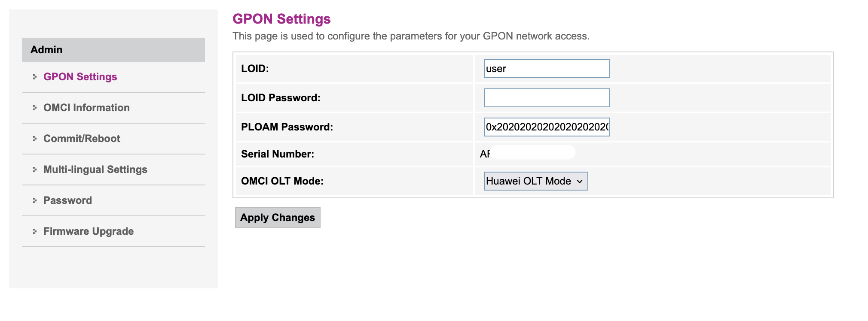
Task: Open the OMCI Information page
Action: pos(86,108)
